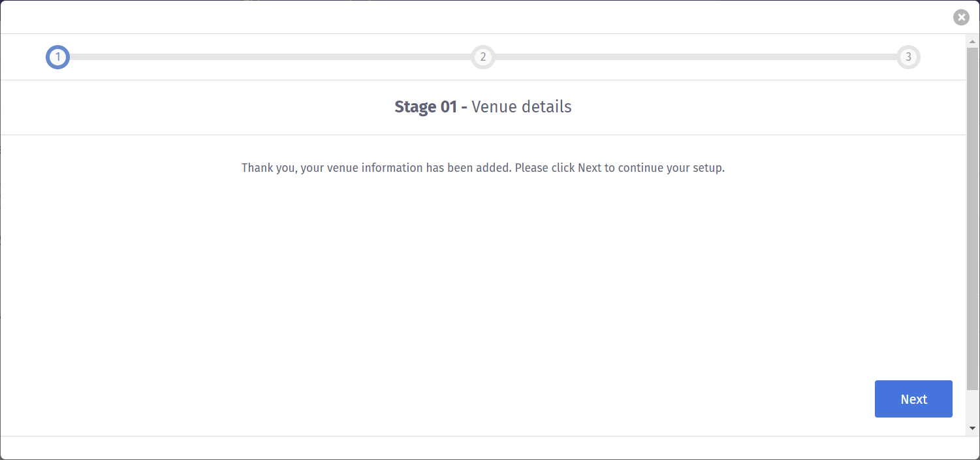
Task: Close the venue setup dialog
Action: click(x=960, y=18)
